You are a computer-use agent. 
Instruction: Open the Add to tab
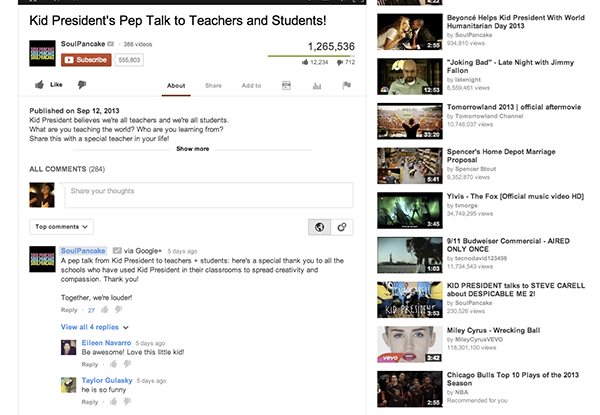[x=251, y=86]
